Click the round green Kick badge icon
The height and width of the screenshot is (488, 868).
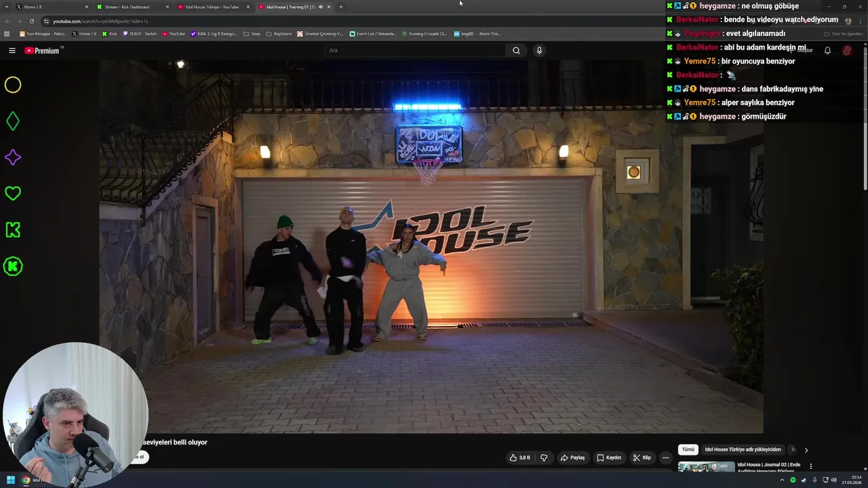point(13,266)
